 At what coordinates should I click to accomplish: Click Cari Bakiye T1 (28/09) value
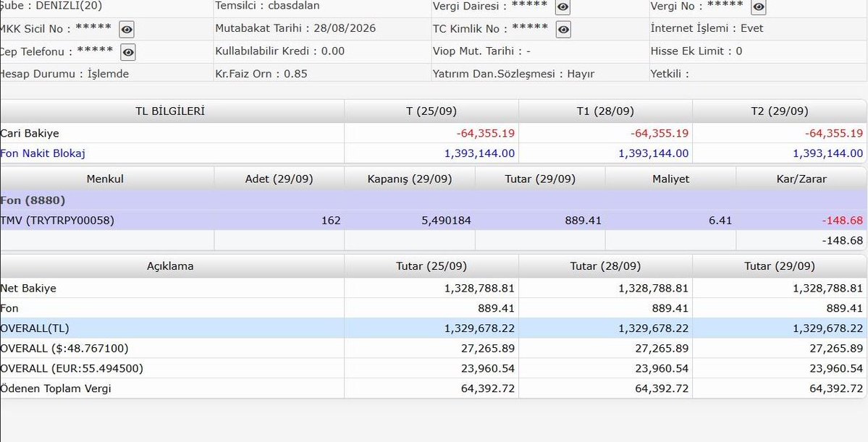click(660, 133)
